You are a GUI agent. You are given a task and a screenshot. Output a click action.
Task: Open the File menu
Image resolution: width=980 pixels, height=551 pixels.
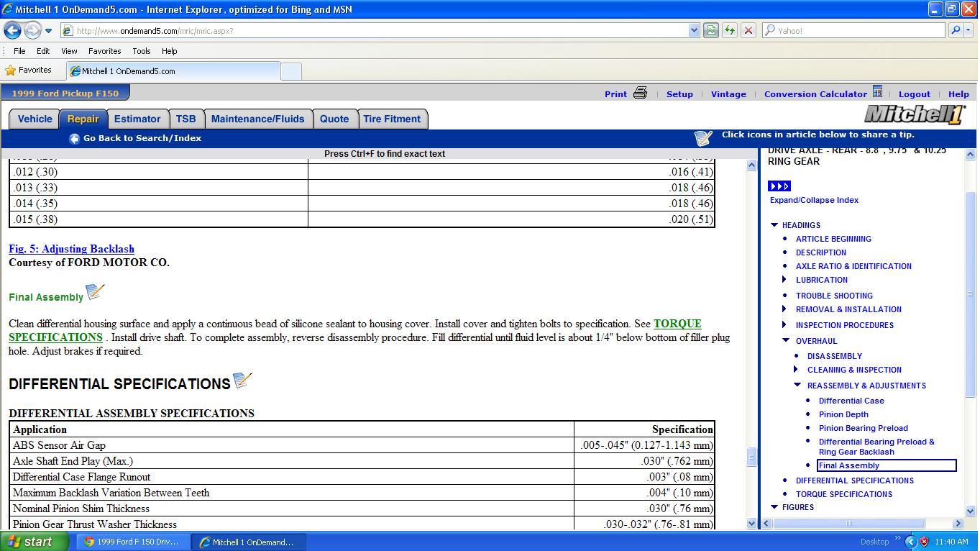[x=19, y=51]
